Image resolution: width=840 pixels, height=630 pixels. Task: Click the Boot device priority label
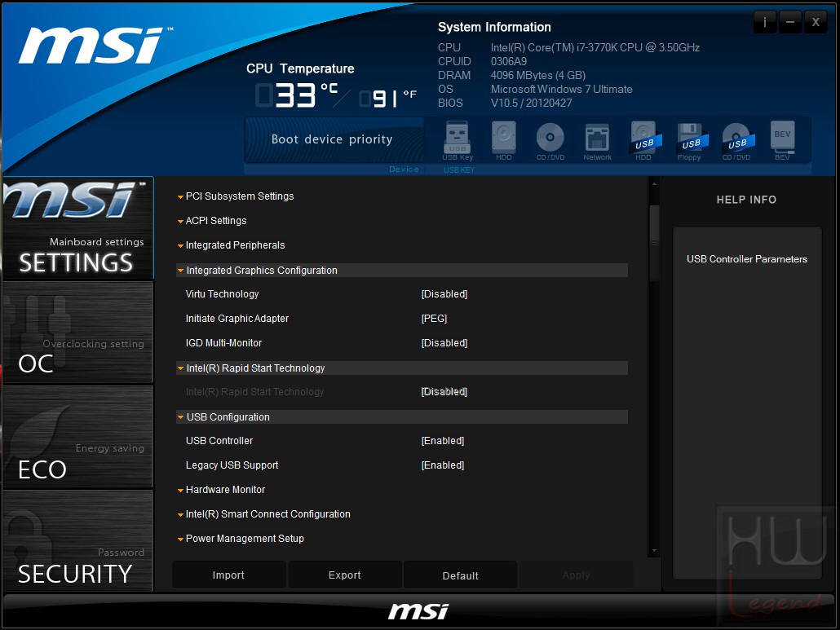[332, 139]
